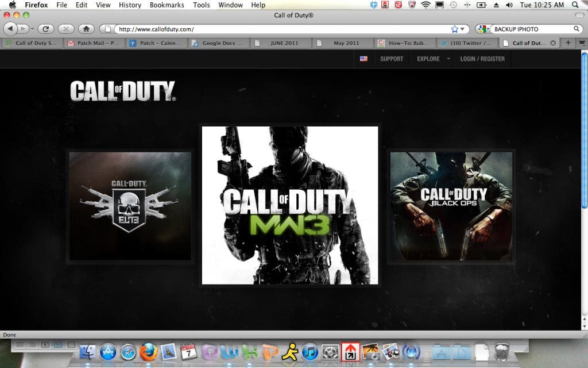Viewport: 588px width, 368px height.
Task: Open the Google search engine selector
Action: pyautogui.click(x=483, y=29)
